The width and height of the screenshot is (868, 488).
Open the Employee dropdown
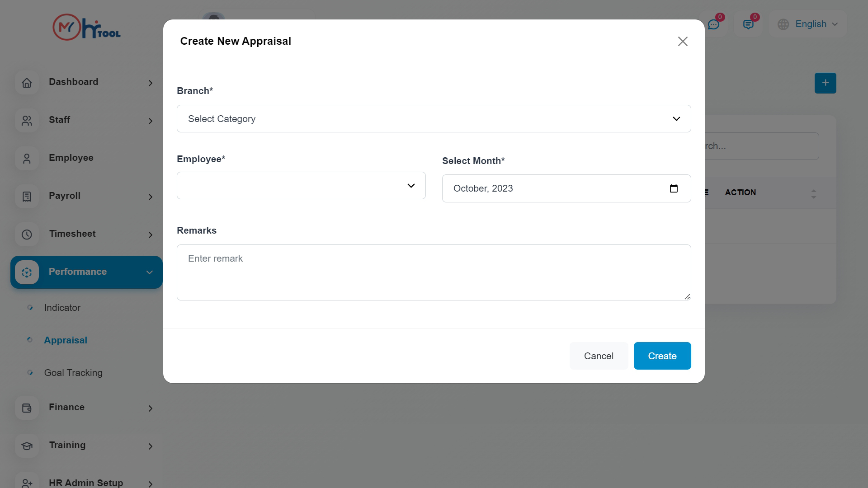[x=301, y=186]
